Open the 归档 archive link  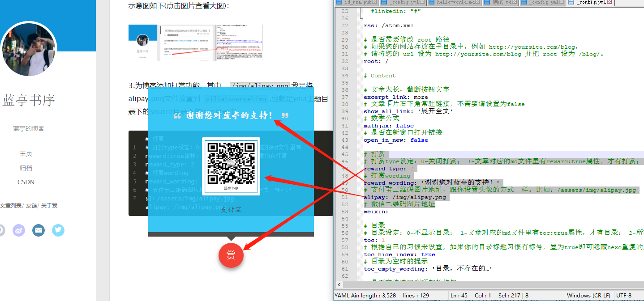click(26, 168)
